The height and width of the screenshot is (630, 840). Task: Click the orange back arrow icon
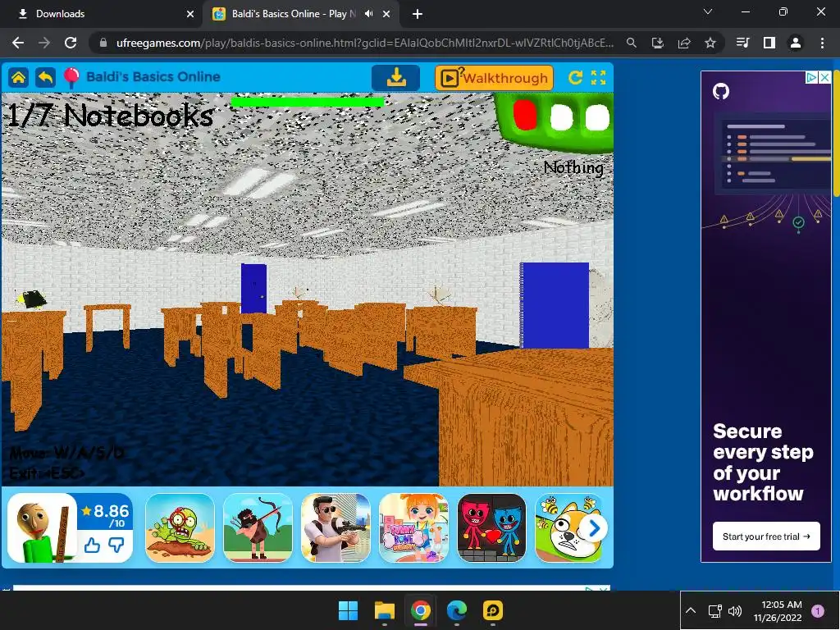click(46, 78)
